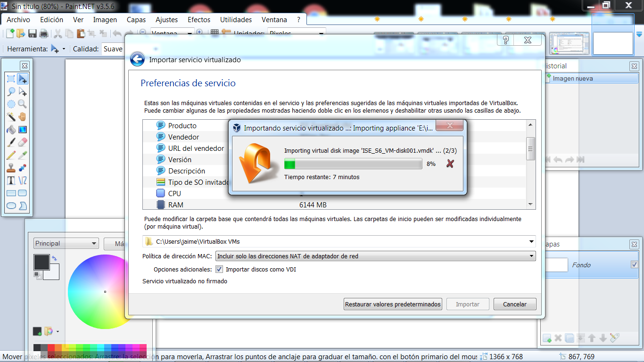Expand the VirtualBox VMs folder path dropdown
The image size is (644, 362).
pyautogui.click(x=532, y=242)
